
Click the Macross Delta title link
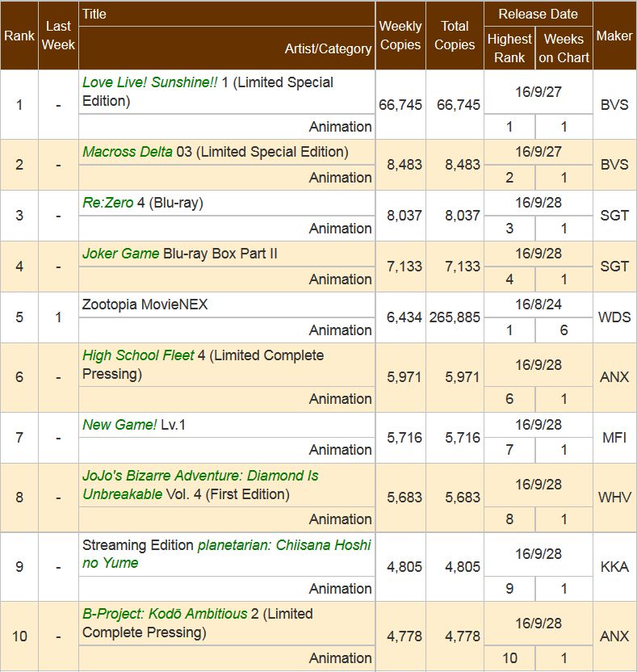coord(127,152)
